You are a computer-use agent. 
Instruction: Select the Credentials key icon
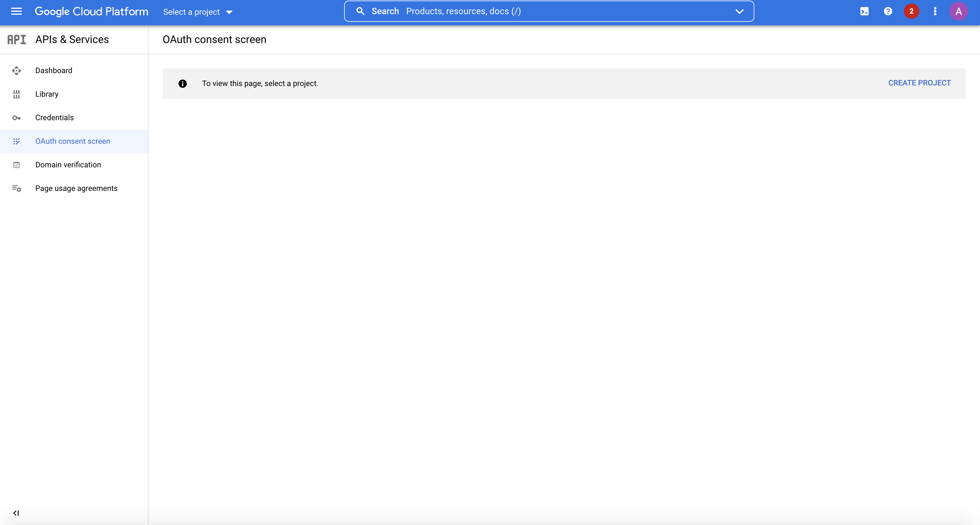17,118
